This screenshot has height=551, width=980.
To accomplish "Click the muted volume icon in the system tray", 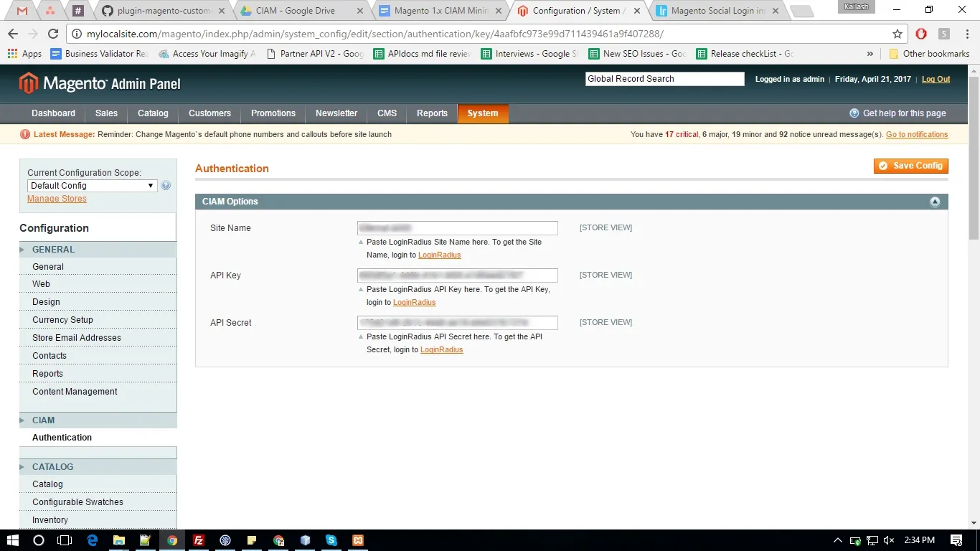I will [x=890, y=540].
